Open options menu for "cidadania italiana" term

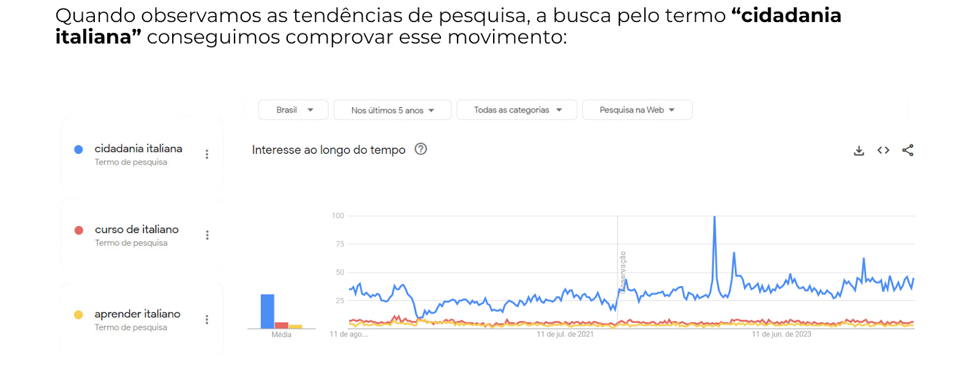pos(207,154)
